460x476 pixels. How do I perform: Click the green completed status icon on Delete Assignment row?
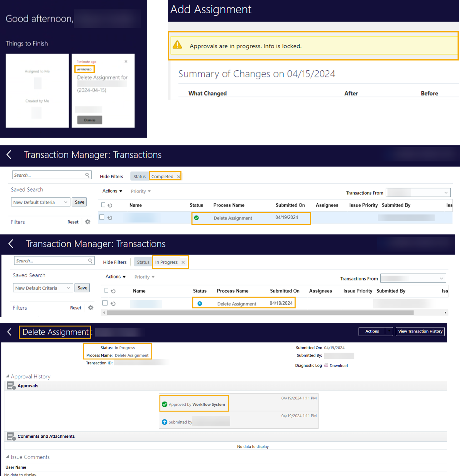(197, 218)
